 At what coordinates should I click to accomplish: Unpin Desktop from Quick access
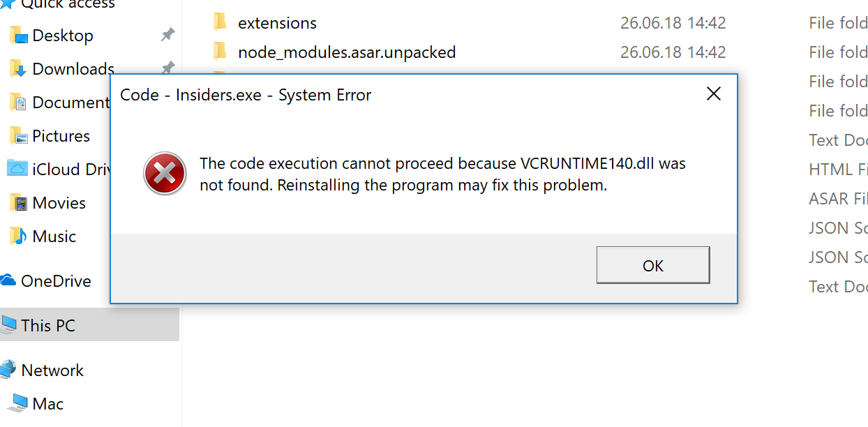click(x=167, y=34)
